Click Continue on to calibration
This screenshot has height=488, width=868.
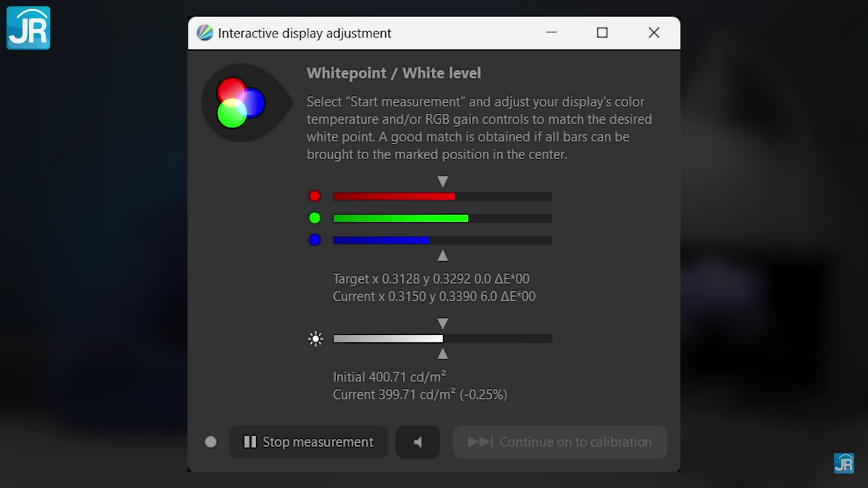560,442
